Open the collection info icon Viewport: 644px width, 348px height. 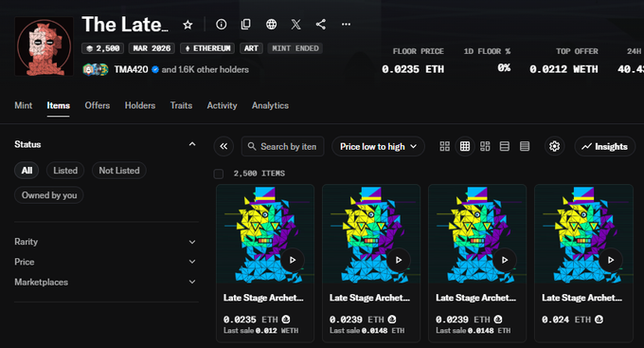click(x=221, y=25)
